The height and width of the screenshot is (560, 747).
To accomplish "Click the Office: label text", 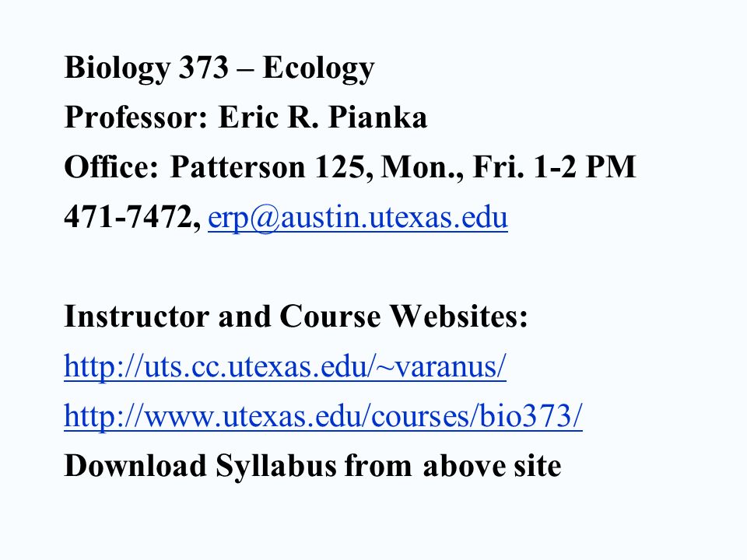I will pyautogui.click(x=111, y=166).
